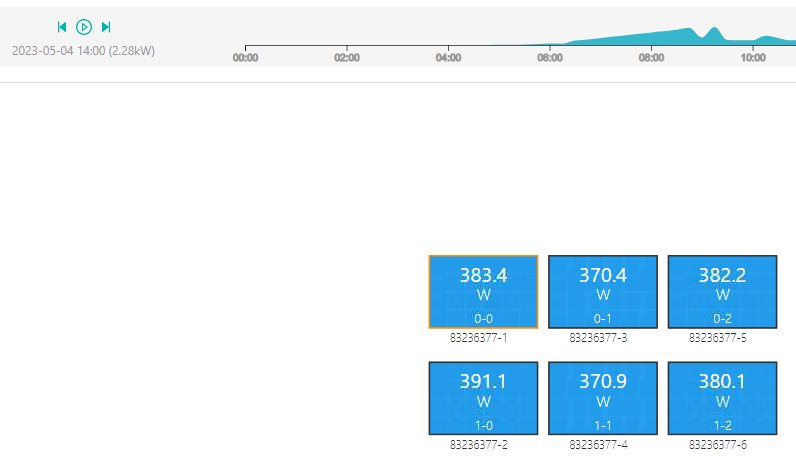Seek to the 08:00 timeline label
The image size is (796, 459).
651,57
